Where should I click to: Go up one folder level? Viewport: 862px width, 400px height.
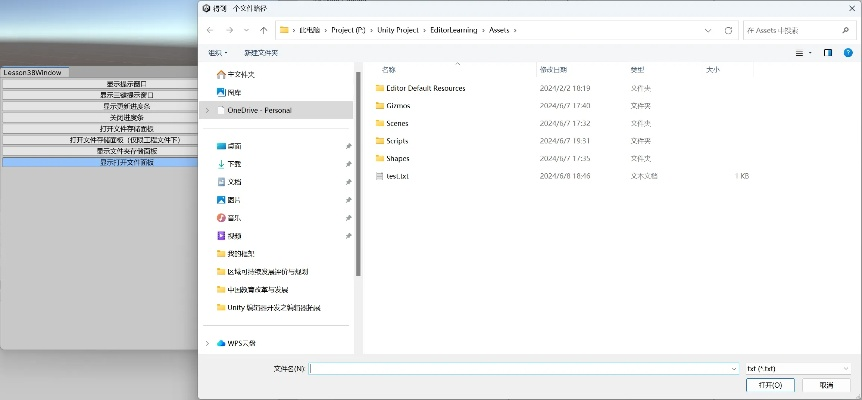coord(263,30)
